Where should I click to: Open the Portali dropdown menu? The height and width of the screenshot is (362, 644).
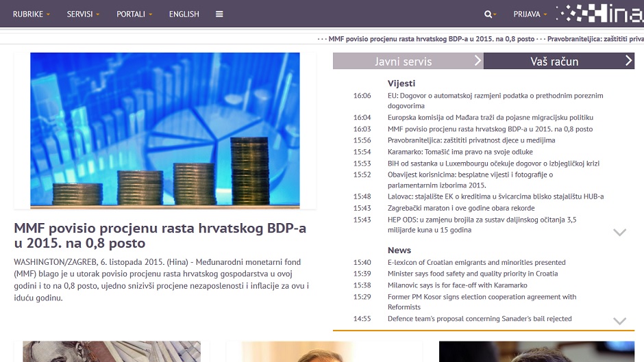pos(134,14)
